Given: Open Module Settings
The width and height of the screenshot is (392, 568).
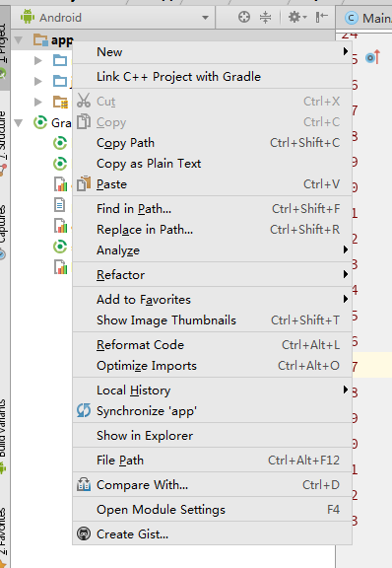Looking at the screenshot, I should (212, 509).
